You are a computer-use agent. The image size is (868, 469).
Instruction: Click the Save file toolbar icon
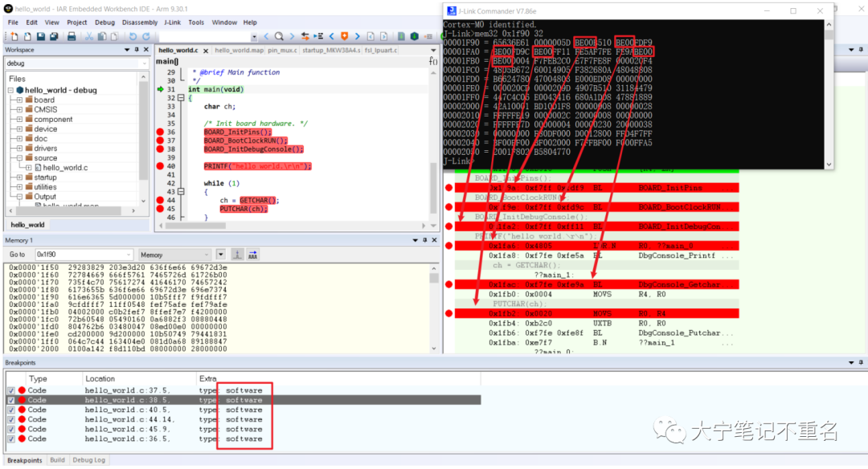(x=42, y=36)
